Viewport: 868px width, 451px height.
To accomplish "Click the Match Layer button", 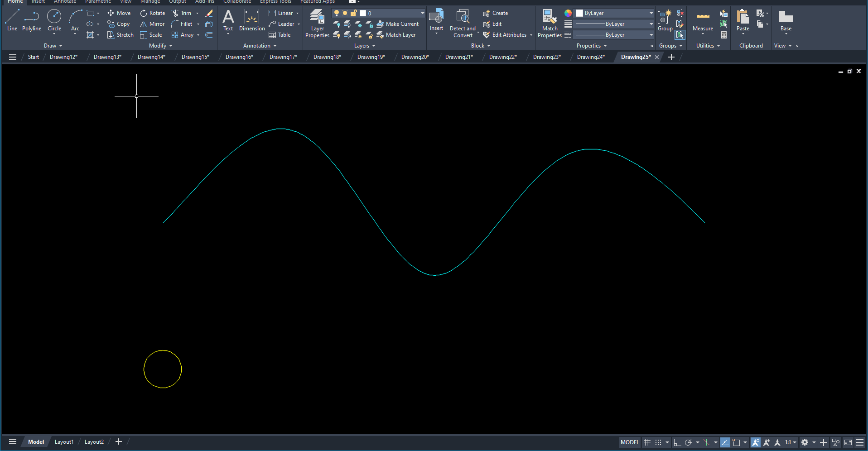I will tap(396, 35).
